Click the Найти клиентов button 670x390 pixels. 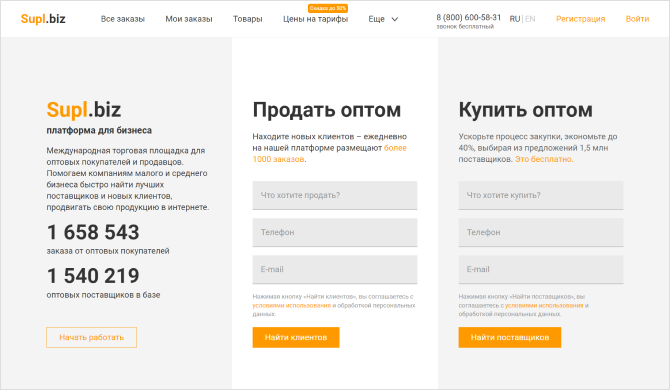pyautogui.click(x=296, y=337)
